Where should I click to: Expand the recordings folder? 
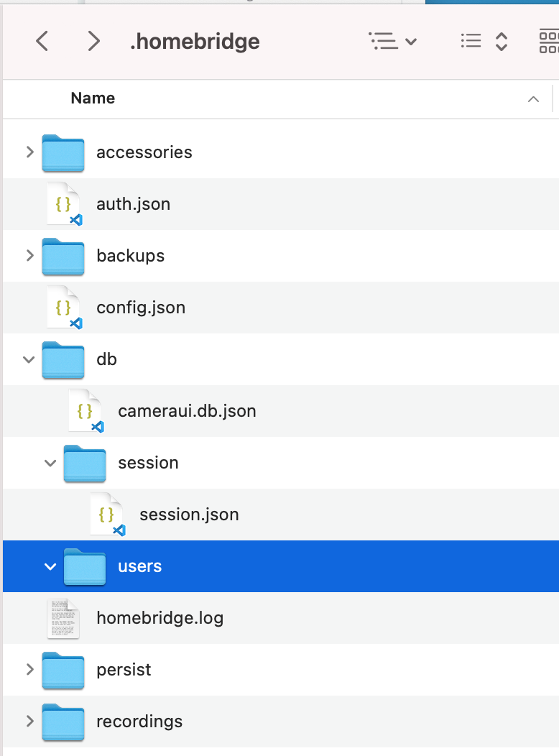pos(29,722)
